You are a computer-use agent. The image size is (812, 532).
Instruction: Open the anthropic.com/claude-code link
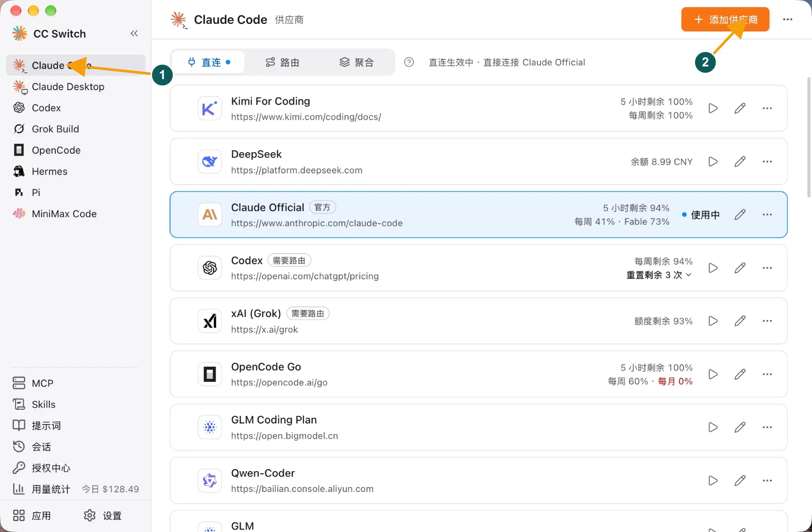click(317, 223)
